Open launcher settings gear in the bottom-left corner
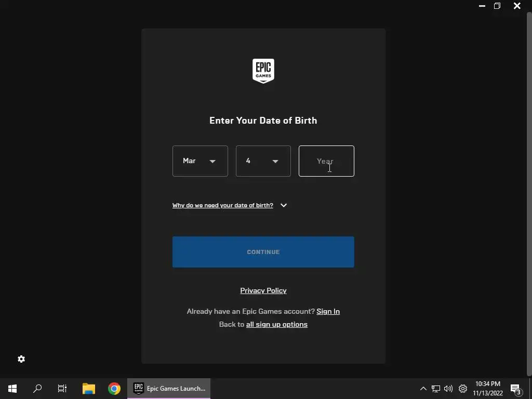 pyautogui.click(x=21, y=359)
